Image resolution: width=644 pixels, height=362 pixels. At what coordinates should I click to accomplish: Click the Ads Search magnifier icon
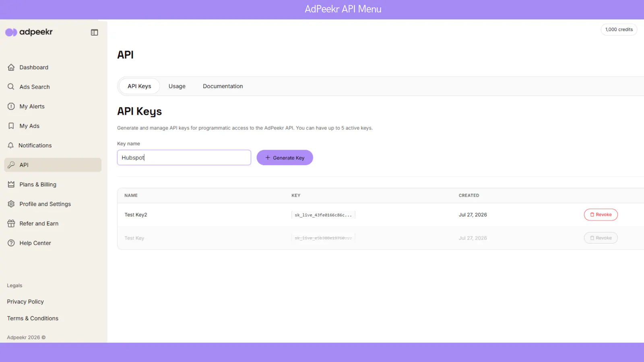coord(11,86)
